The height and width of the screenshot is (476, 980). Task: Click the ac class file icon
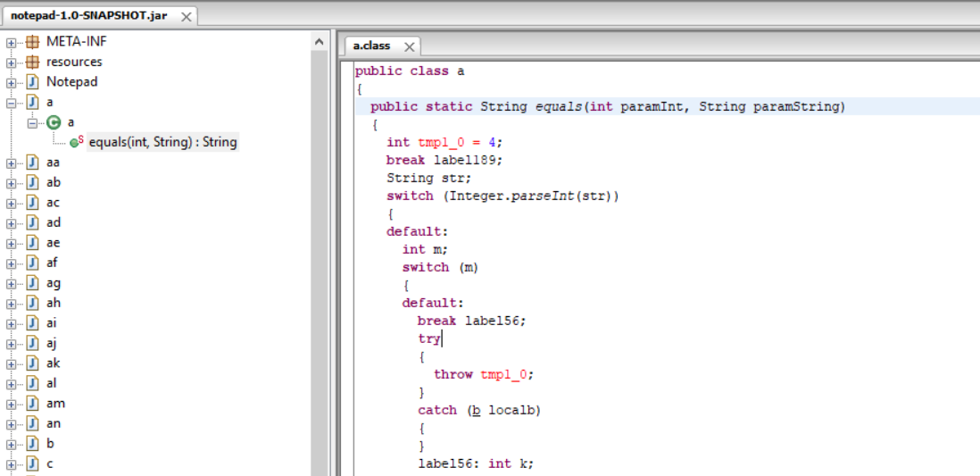32,203
